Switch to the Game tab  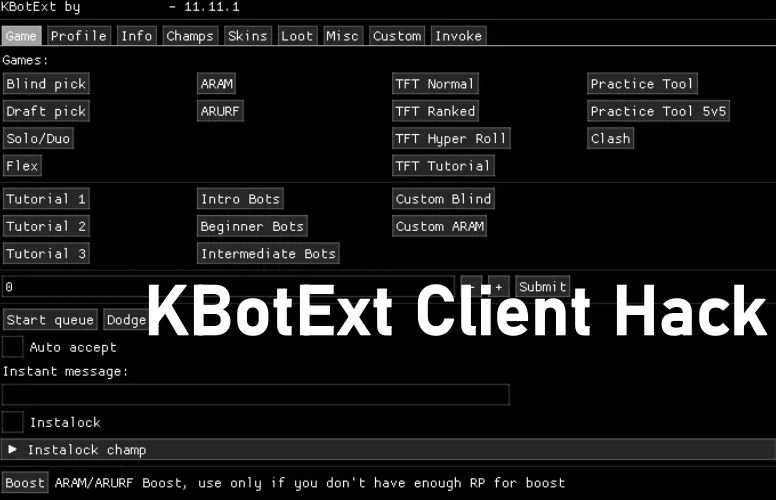point(21,36)
